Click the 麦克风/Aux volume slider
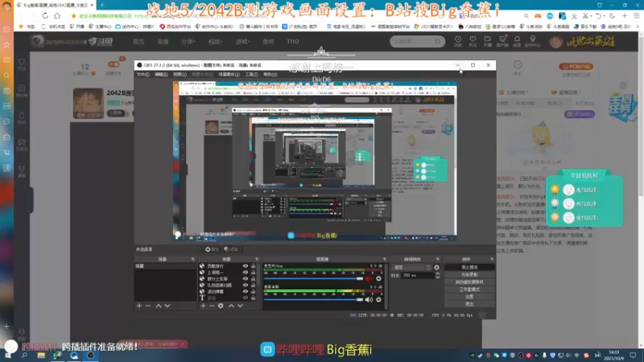This screenshot has width=644, height=362. pos(314,278)
